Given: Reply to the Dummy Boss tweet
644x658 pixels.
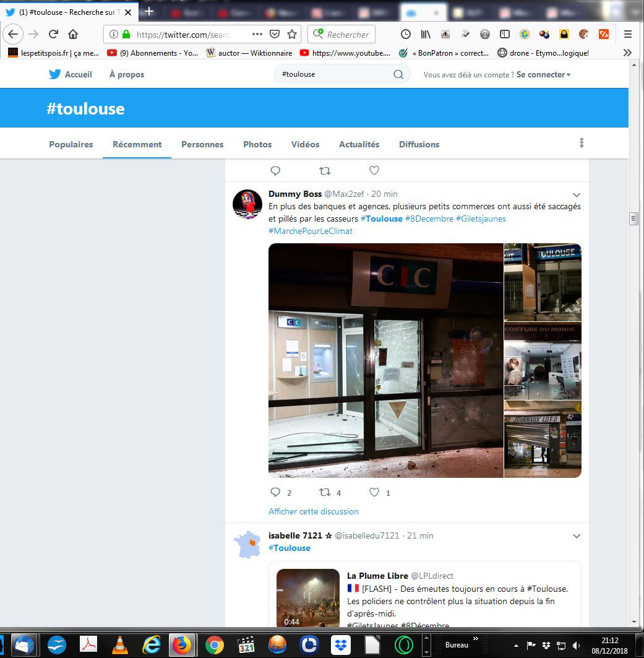Looking at the screenshot, I should click(x=276, y=493).
